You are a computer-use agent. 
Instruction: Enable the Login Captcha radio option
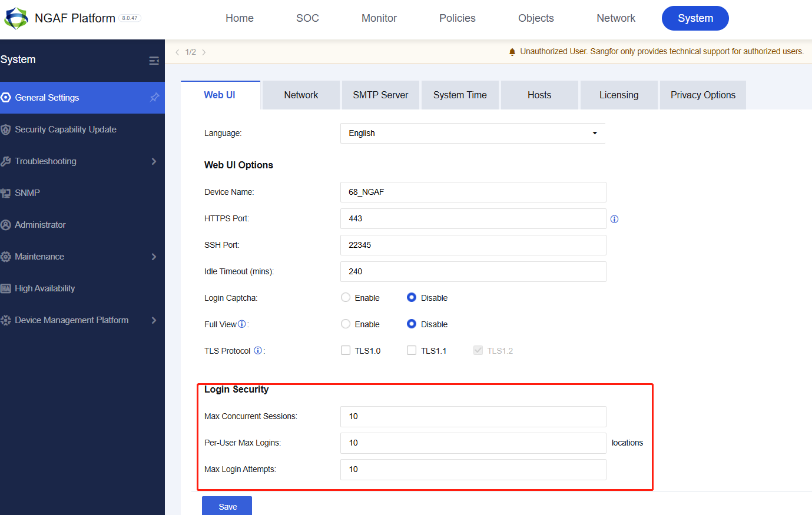[x=346, y=298]
